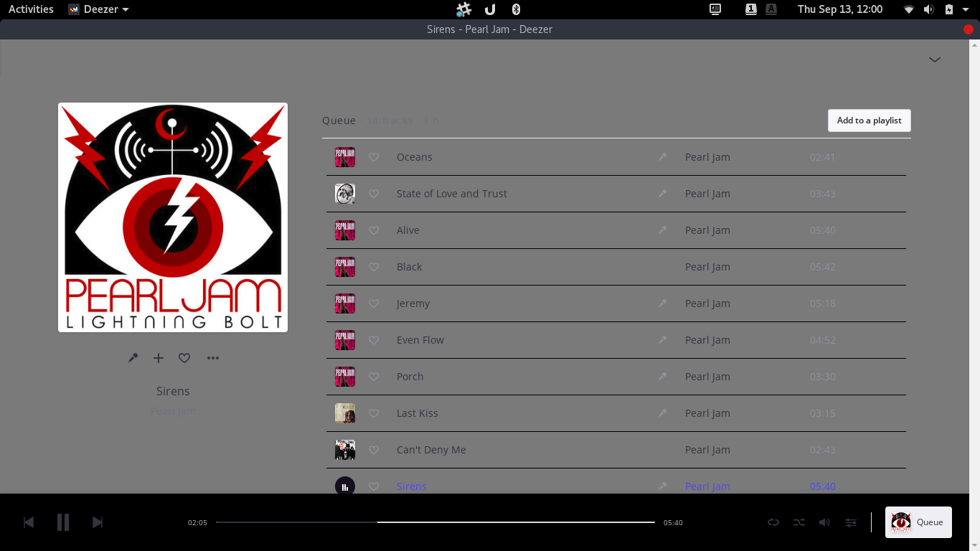Image resolution: width=980 pixels, height=551 pixels.
Task: Click the workspace indicator icon showing 1
Action: [751, 9]
